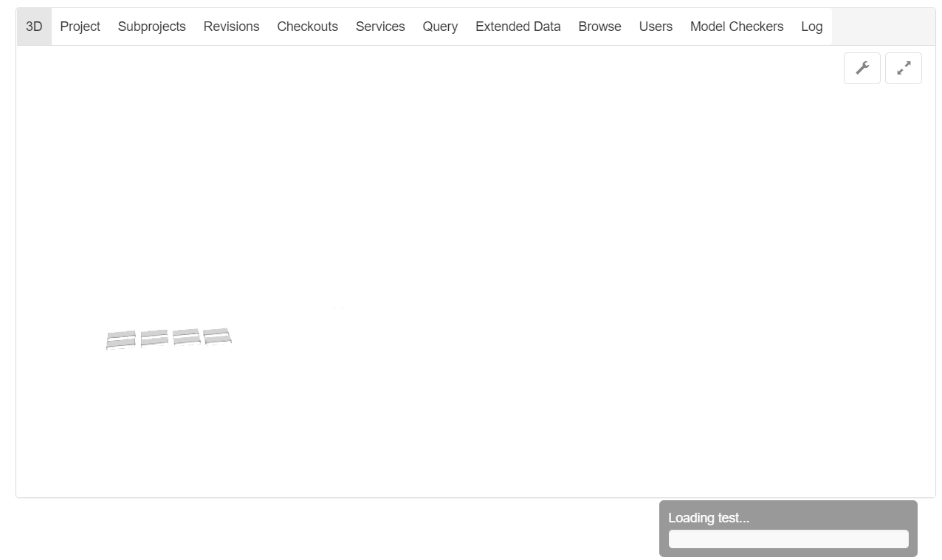
Task: Select the leftmost bench model in the viewport
Action: [120, 339]
